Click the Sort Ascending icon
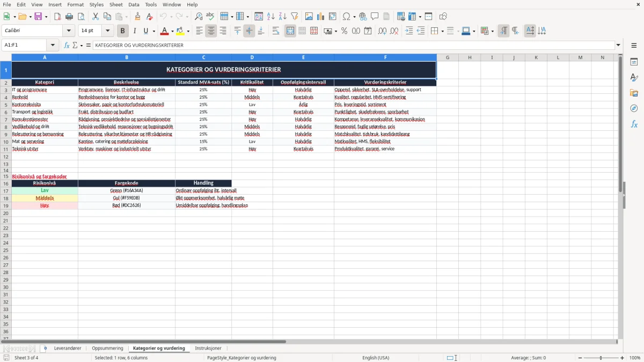Image resolution: width=644 pixels, height=362 pixels. [x=271, y=17]
